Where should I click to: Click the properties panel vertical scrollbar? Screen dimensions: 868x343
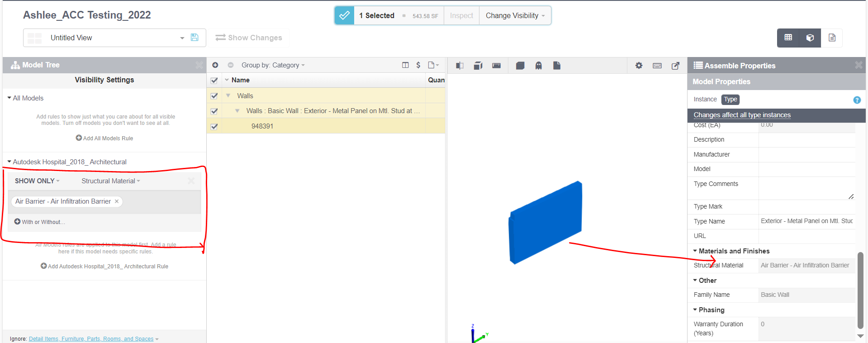[x=860, y=291]
